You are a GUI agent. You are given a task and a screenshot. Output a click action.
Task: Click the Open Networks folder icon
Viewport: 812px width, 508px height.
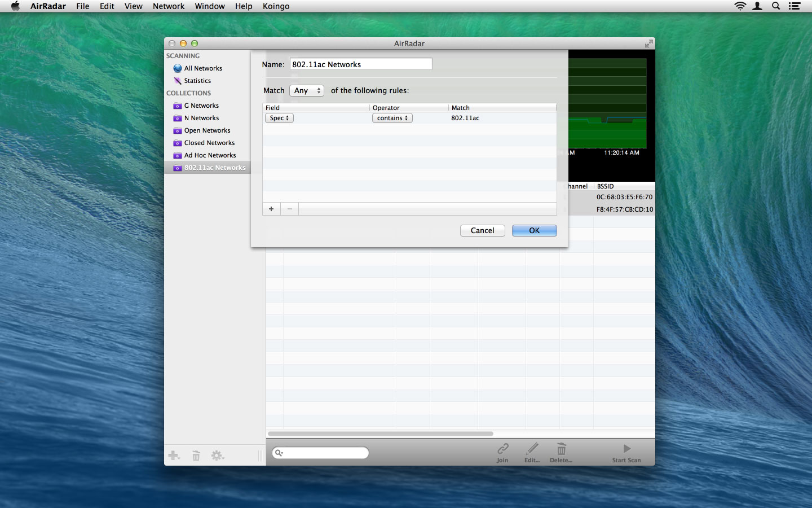(x=178, y=130)
